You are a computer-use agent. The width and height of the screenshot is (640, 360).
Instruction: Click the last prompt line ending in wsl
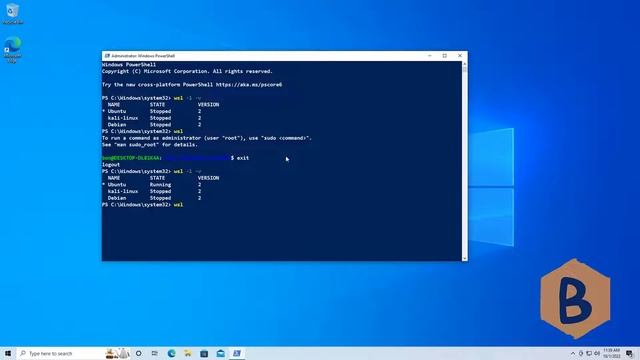coord(142,205)
